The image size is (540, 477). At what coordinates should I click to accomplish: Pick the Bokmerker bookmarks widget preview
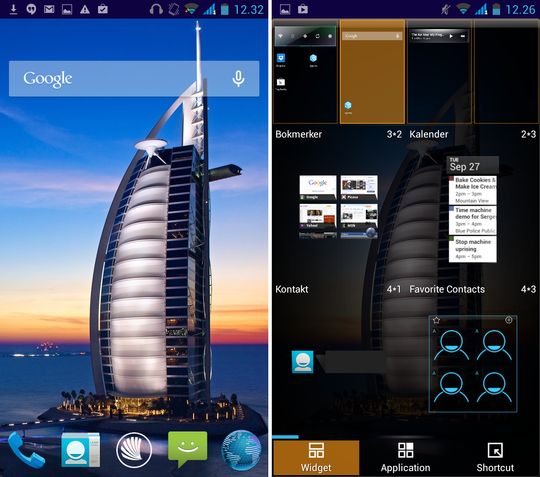[339, 207]
